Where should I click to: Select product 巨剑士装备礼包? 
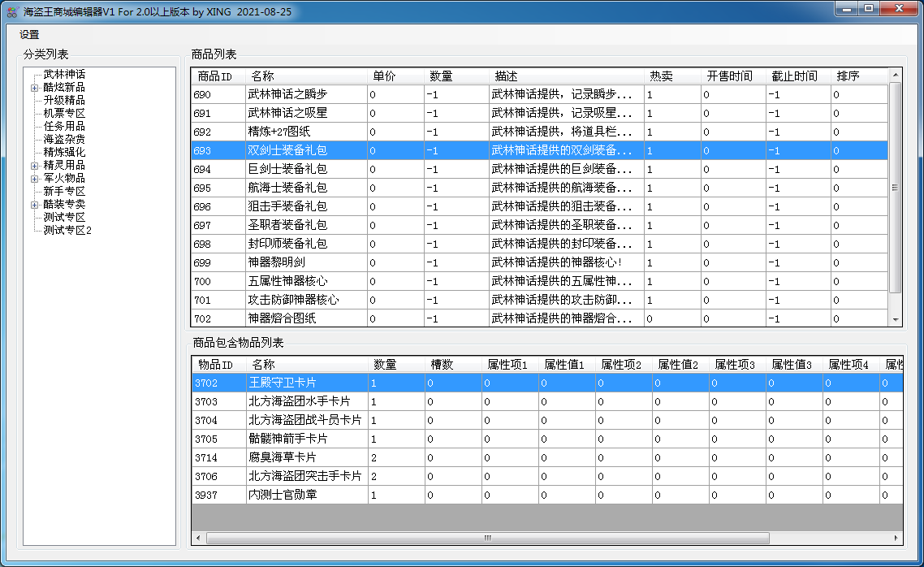click(x=540, y=169)
